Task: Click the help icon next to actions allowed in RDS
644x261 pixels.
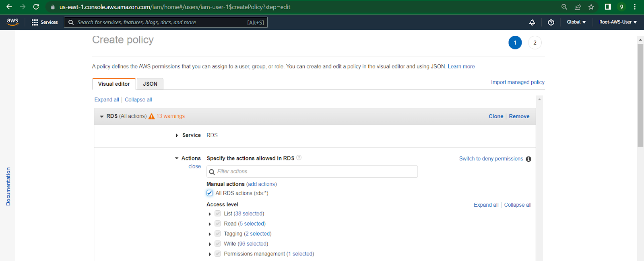Action: pos(299,158)
